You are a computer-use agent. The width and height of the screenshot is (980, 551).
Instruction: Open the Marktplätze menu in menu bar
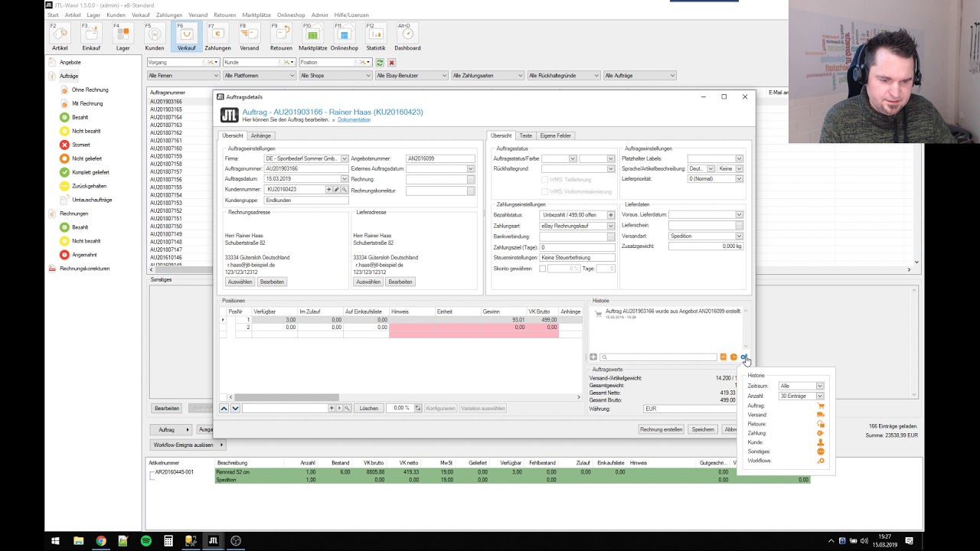tap(256, 15)
